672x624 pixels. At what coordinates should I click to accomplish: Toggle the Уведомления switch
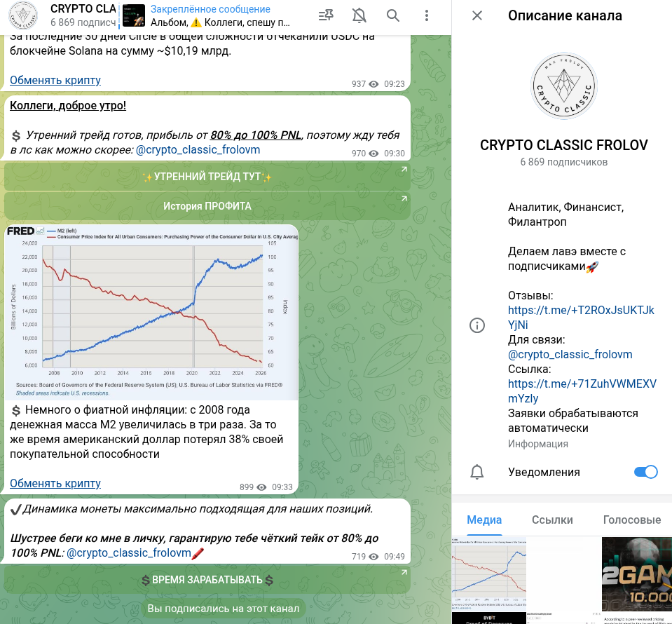[x=646, y=472]
